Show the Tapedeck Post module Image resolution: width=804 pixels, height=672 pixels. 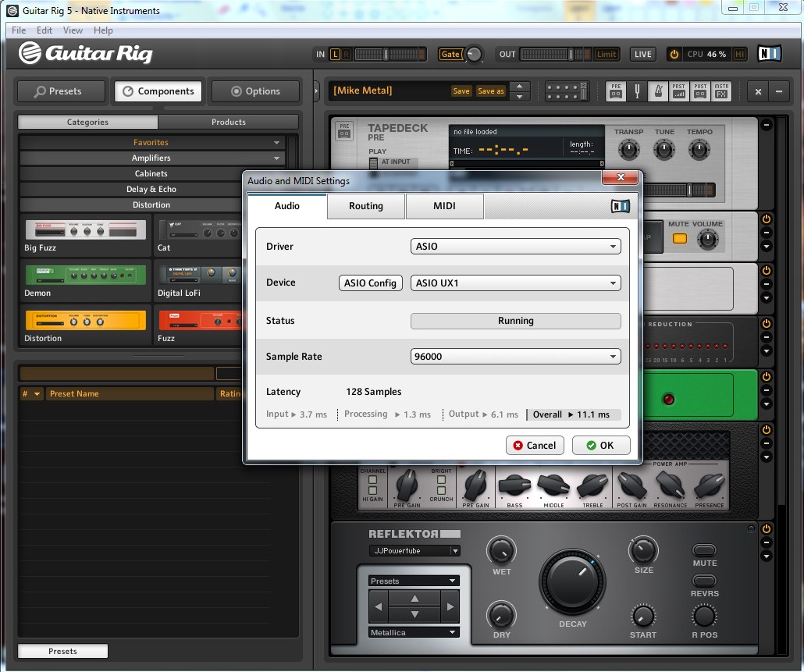(x=700, y=91)
